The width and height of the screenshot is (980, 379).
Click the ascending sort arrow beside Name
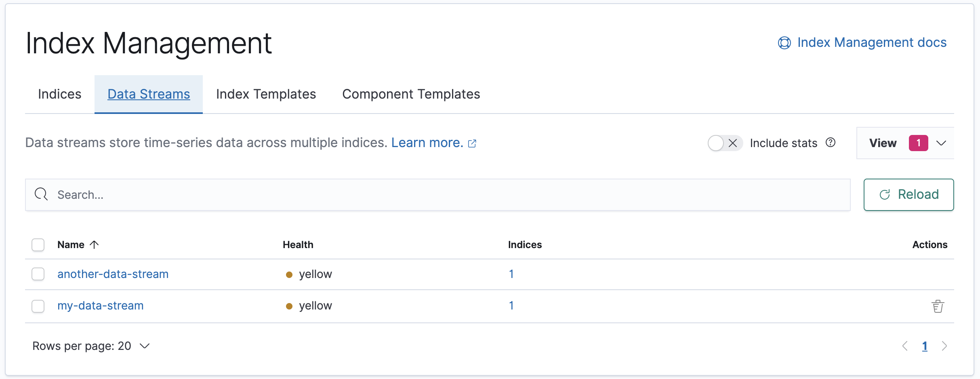94,244
